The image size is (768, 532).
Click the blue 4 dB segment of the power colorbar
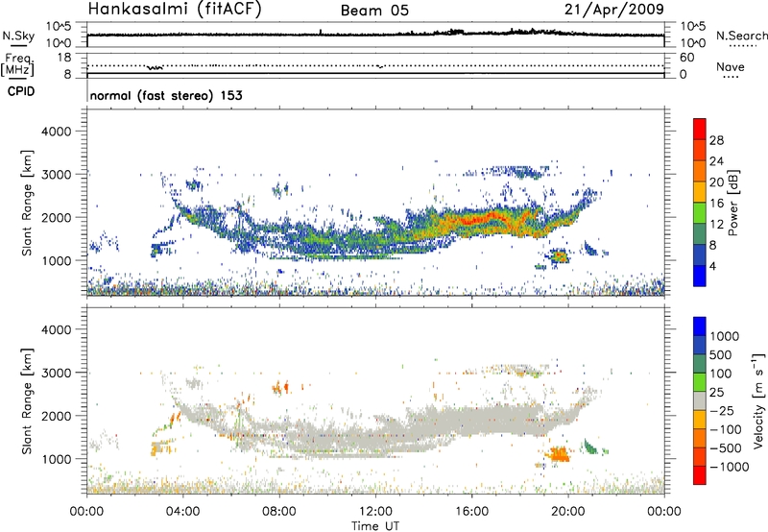pyautogui.click(x=700, y=277)
